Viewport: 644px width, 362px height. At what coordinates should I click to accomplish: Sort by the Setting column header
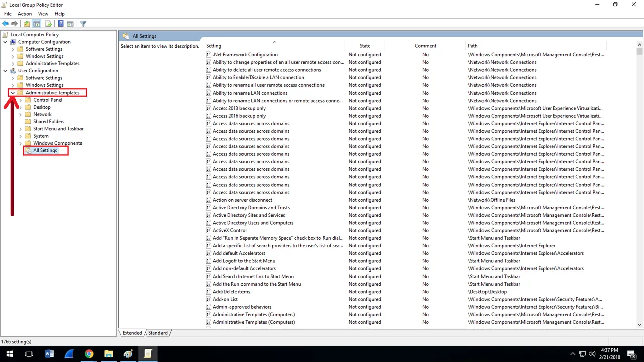point(274,46)
